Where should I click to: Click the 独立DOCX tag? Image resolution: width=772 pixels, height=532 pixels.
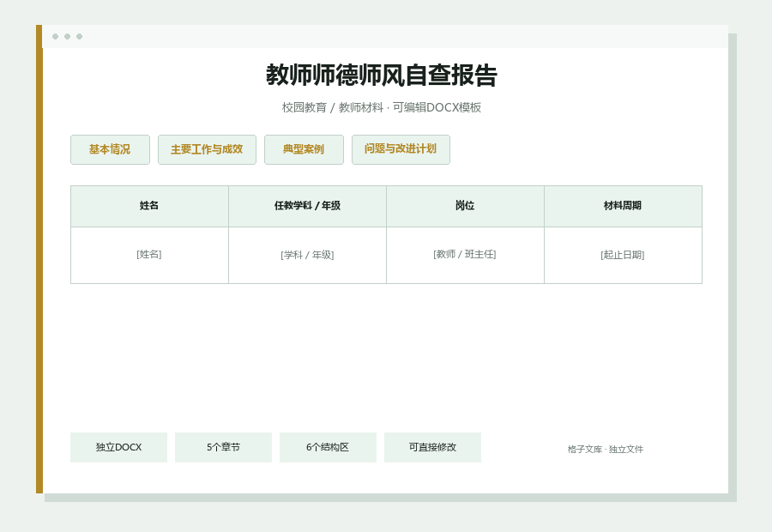118,447
